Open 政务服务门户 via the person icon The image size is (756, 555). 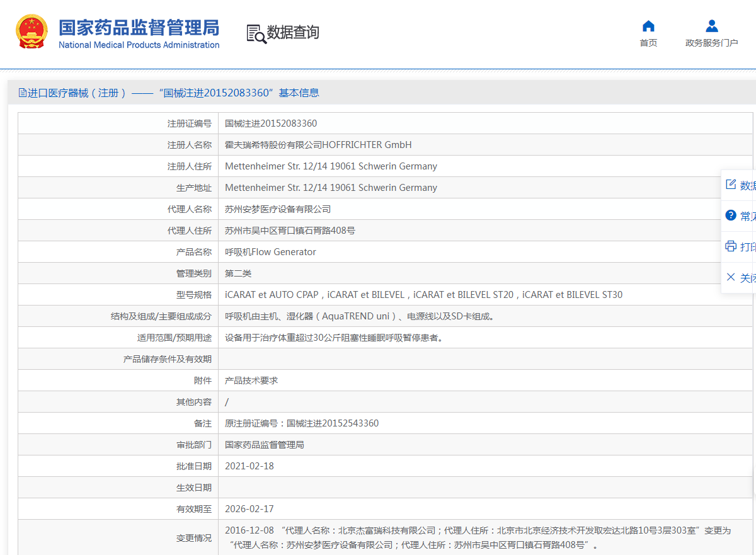(712, 26)
